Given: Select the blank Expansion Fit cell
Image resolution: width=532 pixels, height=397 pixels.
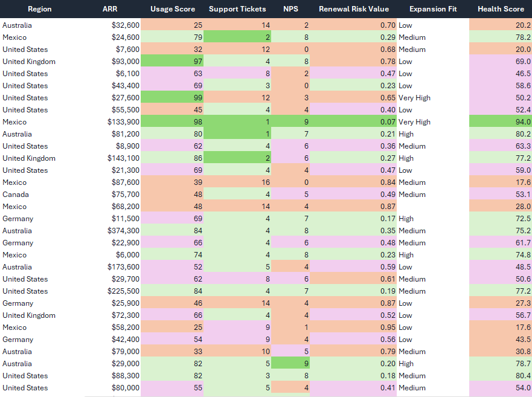Looking at the screenshot, I should 433,207.
